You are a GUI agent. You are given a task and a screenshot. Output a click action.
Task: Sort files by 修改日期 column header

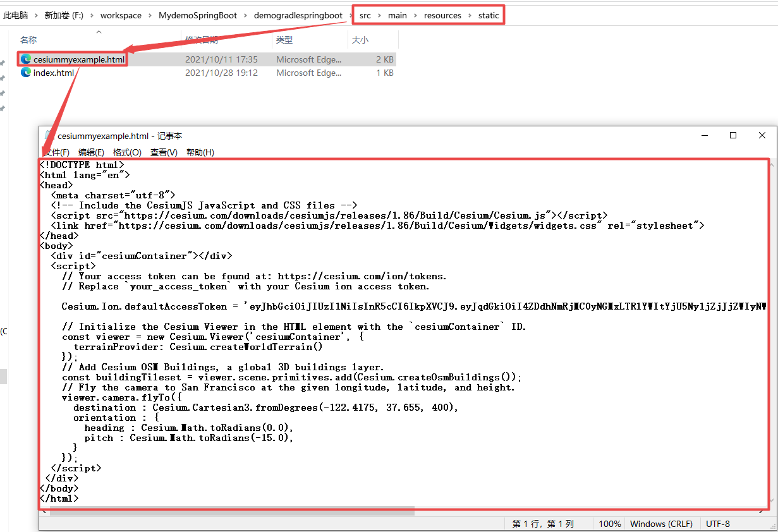pyautogui.click(x=202, y=40)
